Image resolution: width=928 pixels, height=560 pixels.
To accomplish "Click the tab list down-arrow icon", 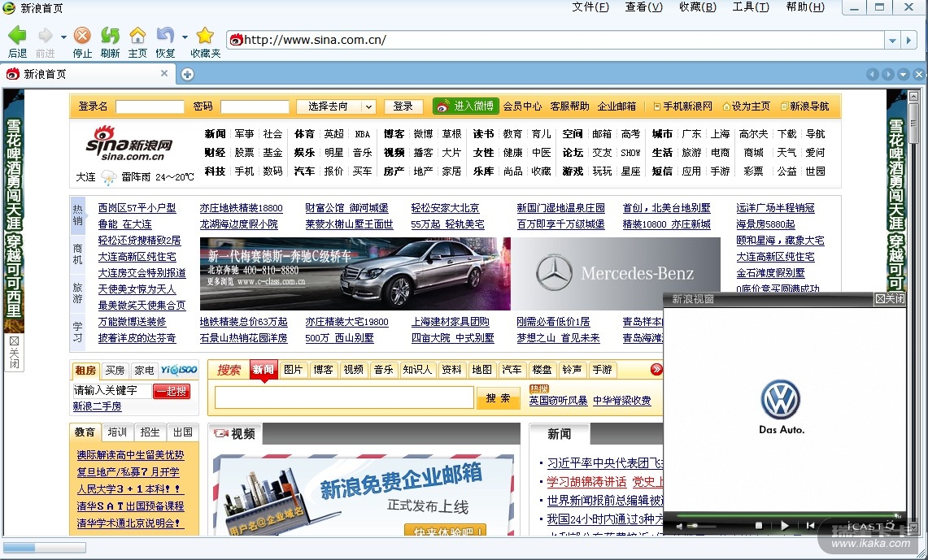I will pos(903,74).
